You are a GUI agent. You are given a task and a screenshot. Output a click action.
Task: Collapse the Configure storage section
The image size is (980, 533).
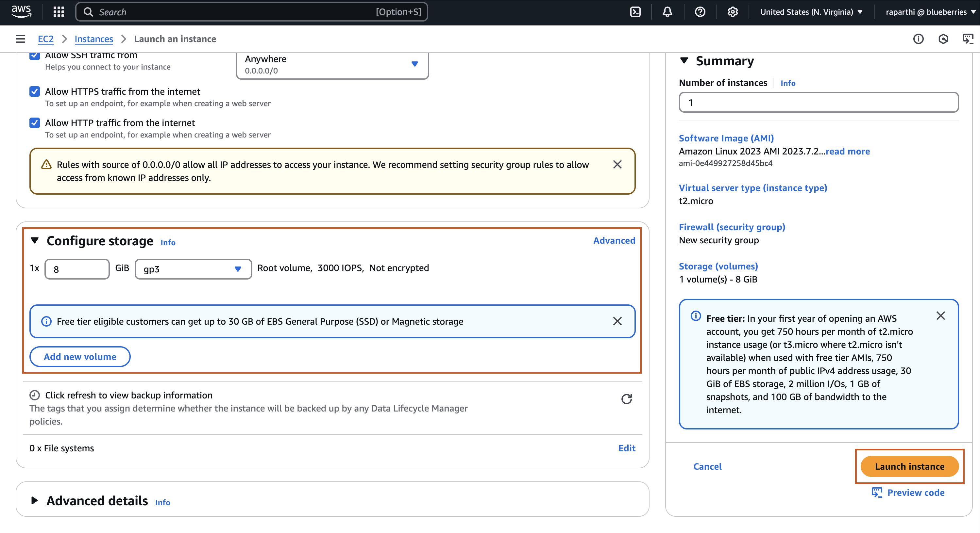pyautogui.click(x=35, y=241)
